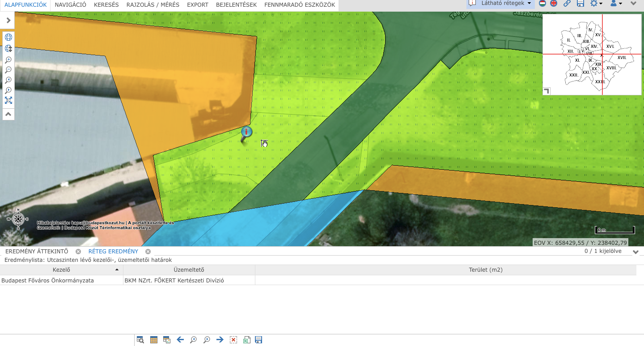This screenshot has height=346, width=644.
Task: Open the Látható rétegek dropdown
Action: coord(501,4)
